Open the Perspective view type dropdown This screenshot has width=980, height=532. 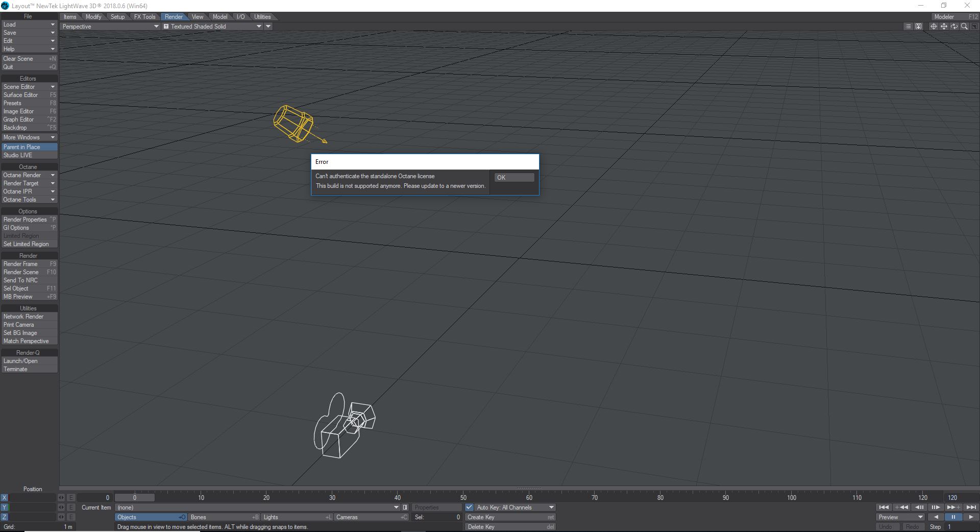pos(110,27)
